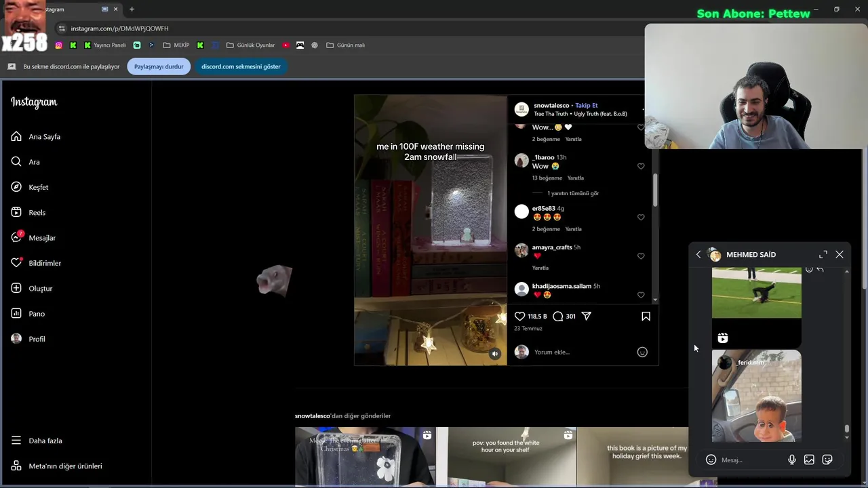Save post with bookmark icon

point(646,317)
